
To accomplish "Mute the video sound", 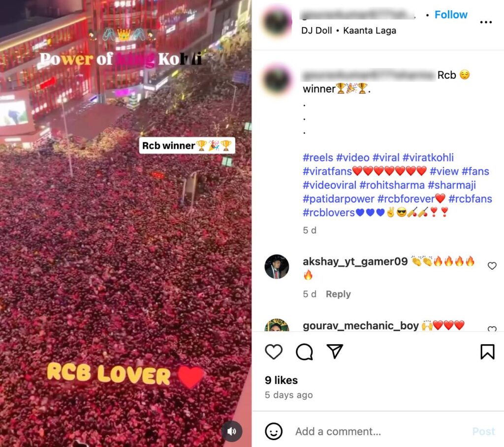I will point(231,431).
